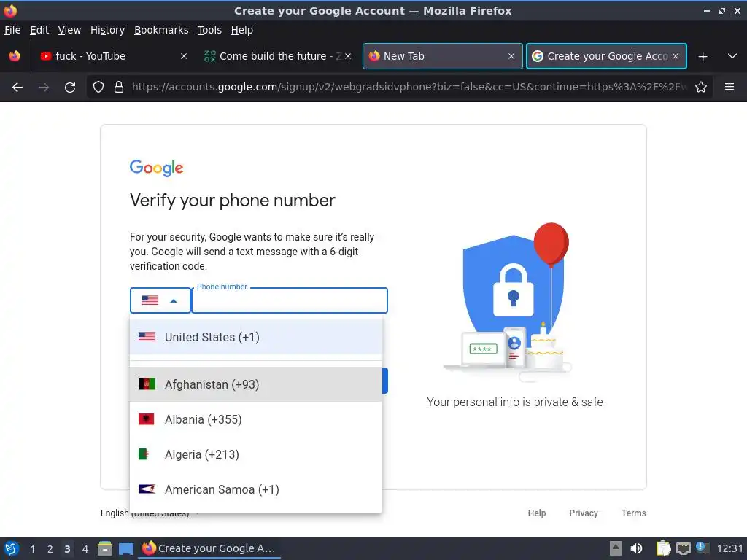Click the removable media eject tray icon
The height and width of the screenshot is (560, 747).
[x=616, y=548]
